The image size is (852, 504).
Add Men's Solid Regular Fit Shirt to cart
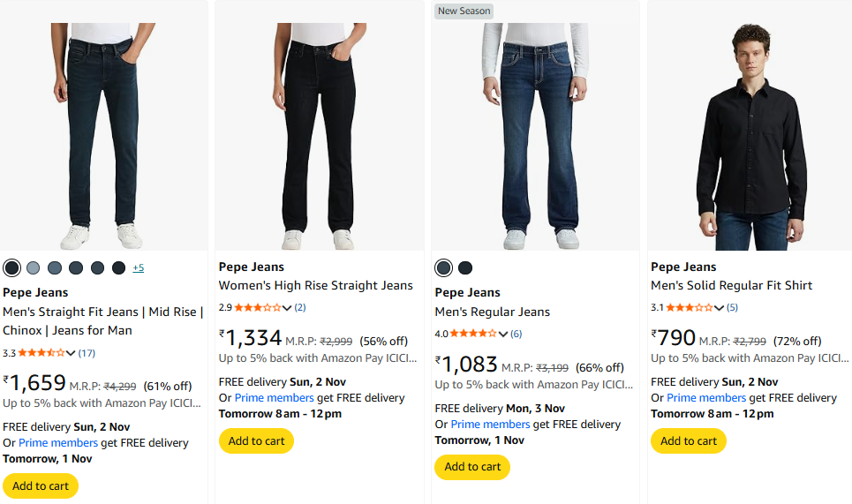(689, 441)
